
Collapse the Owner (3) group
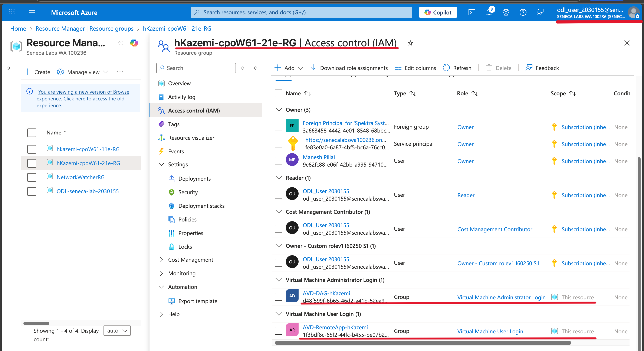279,110
